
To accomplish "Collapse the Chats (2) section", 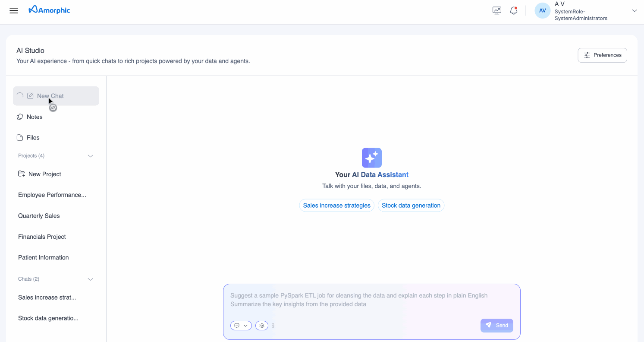I will point(90,279).
